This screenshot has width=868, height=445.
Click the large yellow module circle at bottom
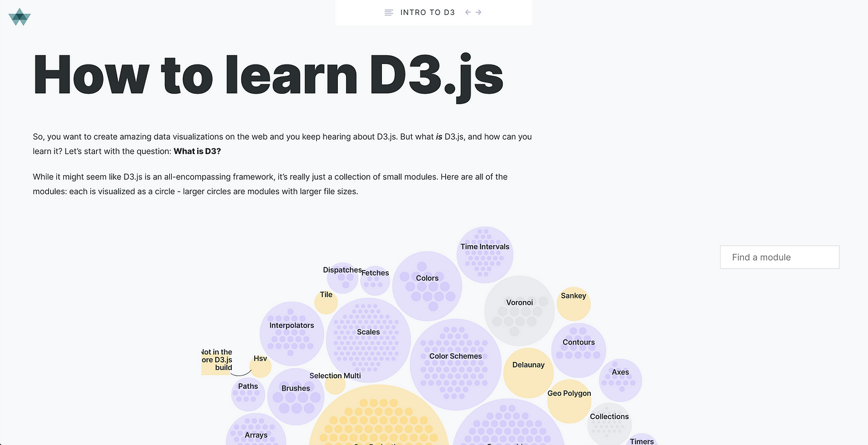point(379,416)
